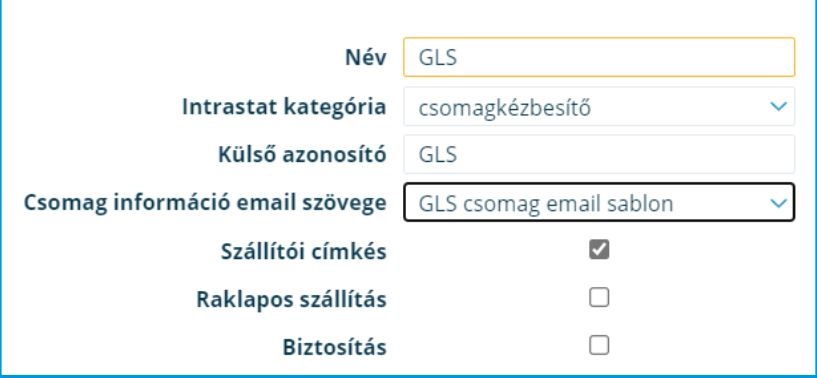
Task: Click the Raklapos szállítás label text
Action: [x=291, y=299]
